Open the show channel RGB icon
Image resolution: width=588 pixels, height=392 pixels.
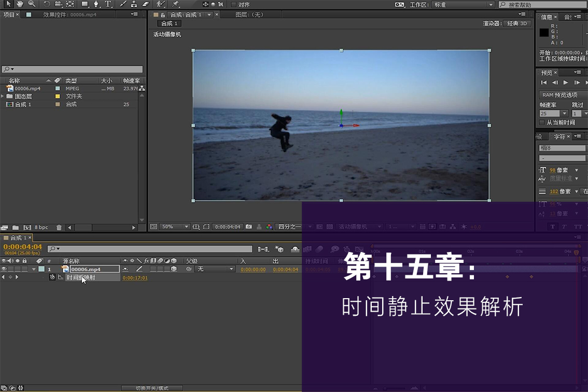tap(269, 227)
